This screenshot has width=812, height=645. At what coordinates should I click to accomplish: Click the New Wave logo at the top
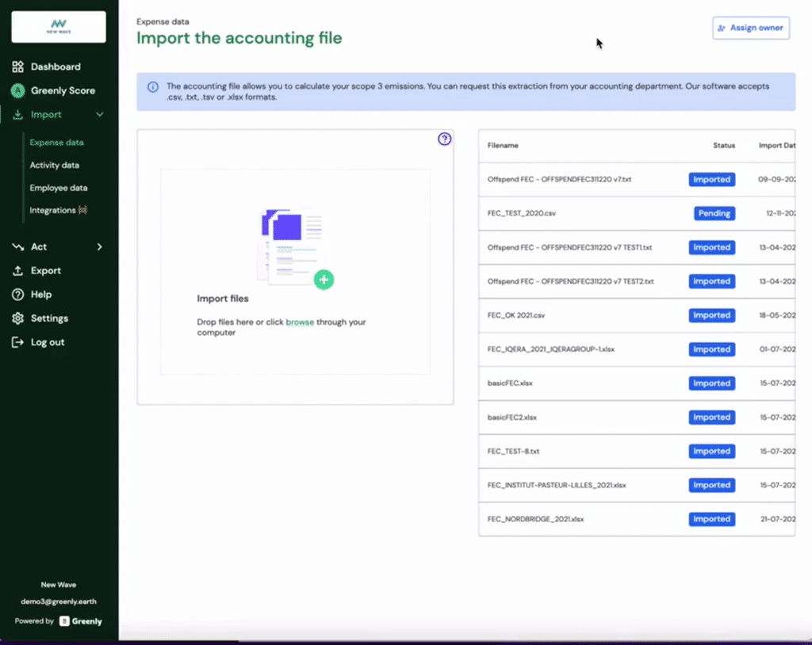click(58, 27)
